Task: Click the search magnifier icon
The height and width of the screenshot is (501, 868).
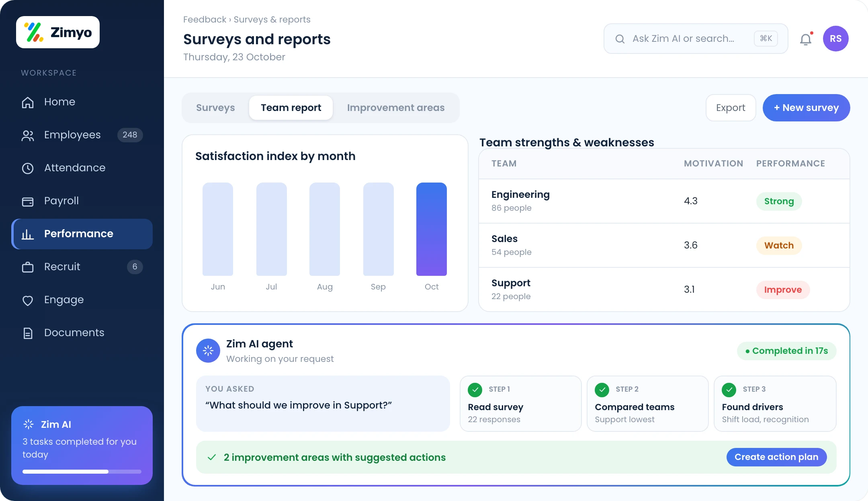Action: pyautogui.click(x=620, y=39)
